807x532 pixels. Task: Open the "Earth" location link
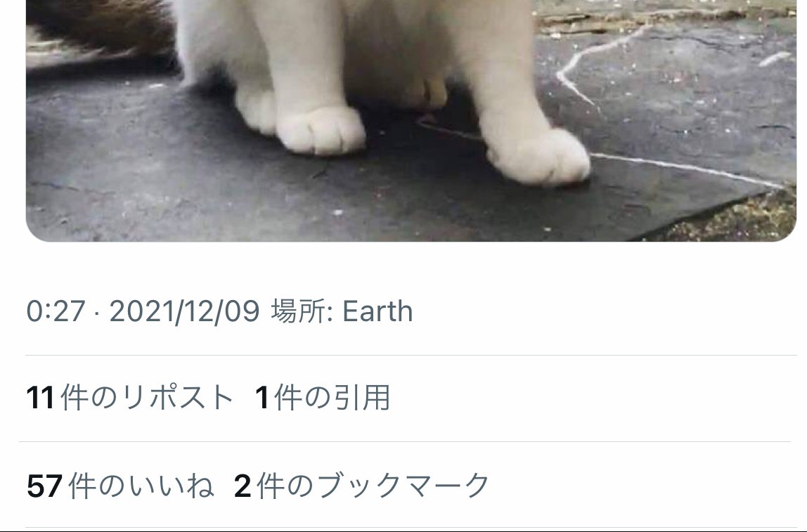(377, 311)
